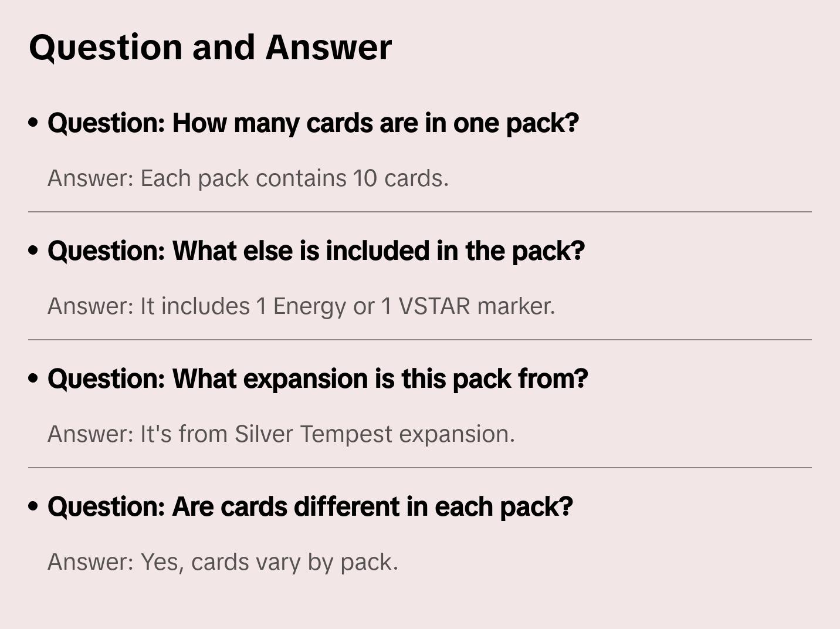Click the bullet beside the expansion question
The image size is (840, 629).
pyautogui.click(x=33, y=378)
